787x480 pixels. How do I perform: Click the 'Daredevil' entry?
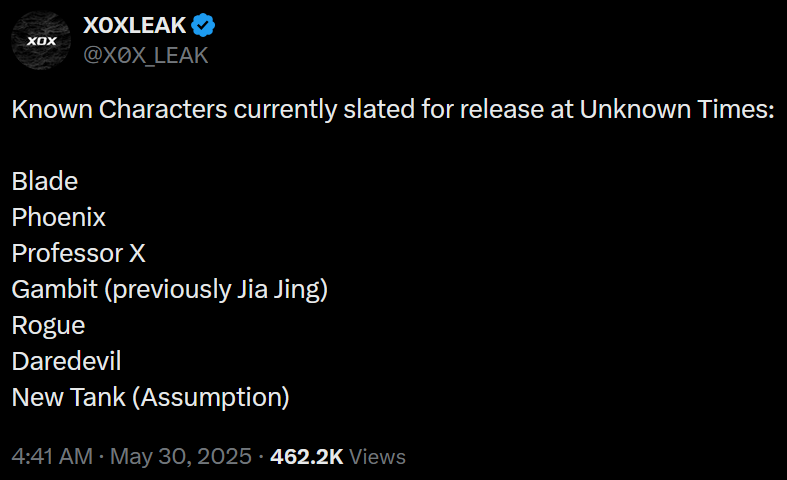click(x=66, y=362)
